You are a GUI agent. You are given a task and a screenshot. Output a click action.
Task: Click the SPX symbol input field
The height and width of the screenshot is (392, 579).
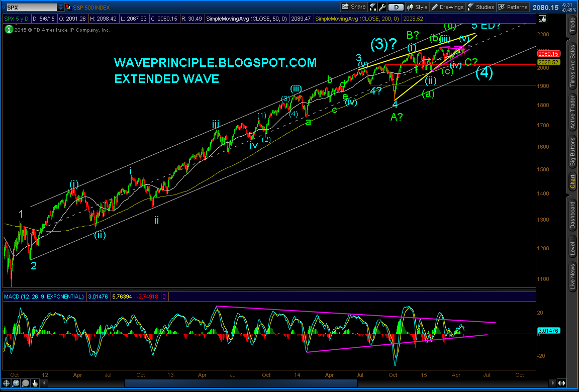pos(31,8)
